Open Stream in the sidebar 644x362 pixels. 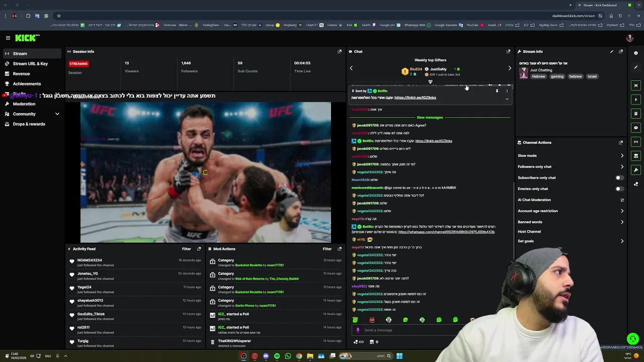32,54
